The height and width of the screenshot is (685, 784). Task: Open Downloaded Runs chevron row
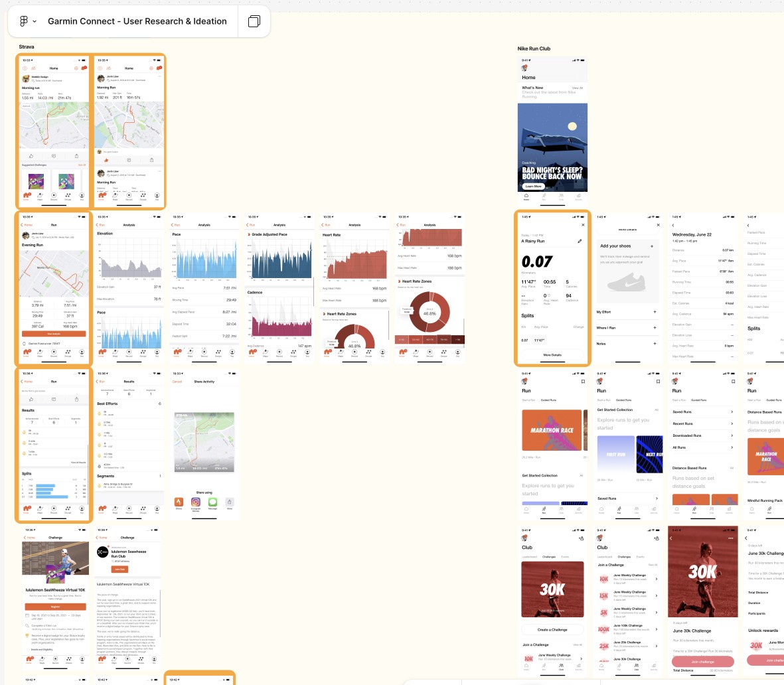pyautogui.click(x=702, y=435)
